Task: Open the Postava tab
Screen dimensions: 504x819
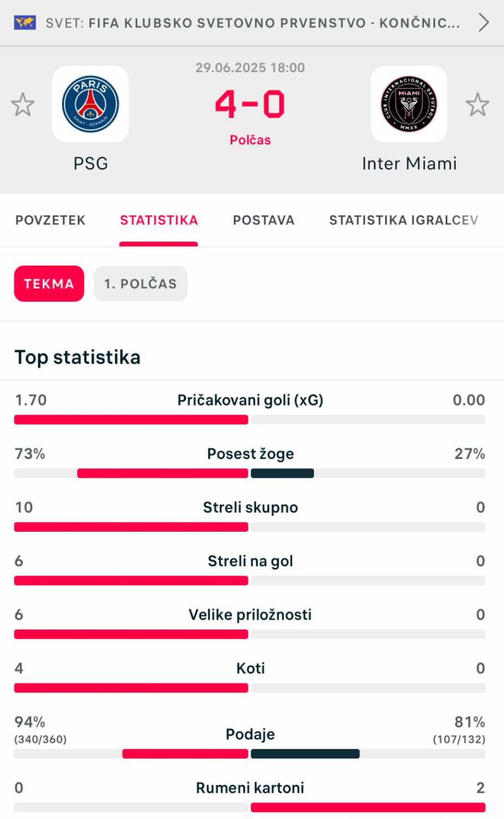Action: click(x=264, y=220)
